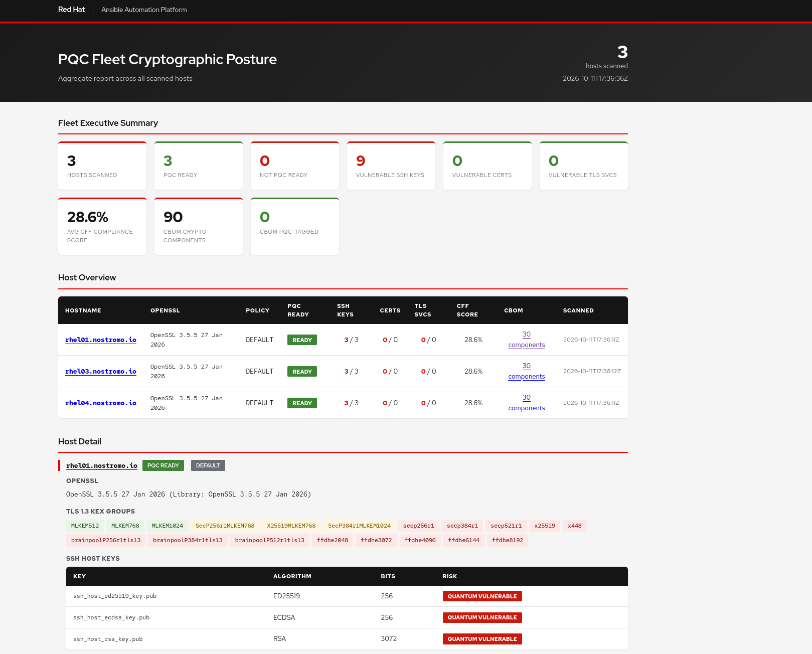812x654 pixels.
Task: Click the ALGORITHM column header in SSH table
Action: pyautogui.click(x=292, y=576)
